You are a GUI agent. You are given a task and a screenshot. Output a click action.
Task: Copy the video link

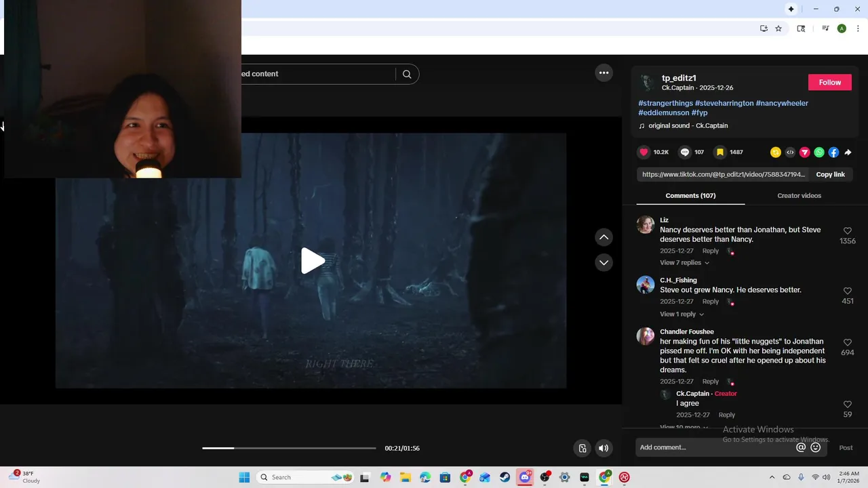[x=830, y=174]
